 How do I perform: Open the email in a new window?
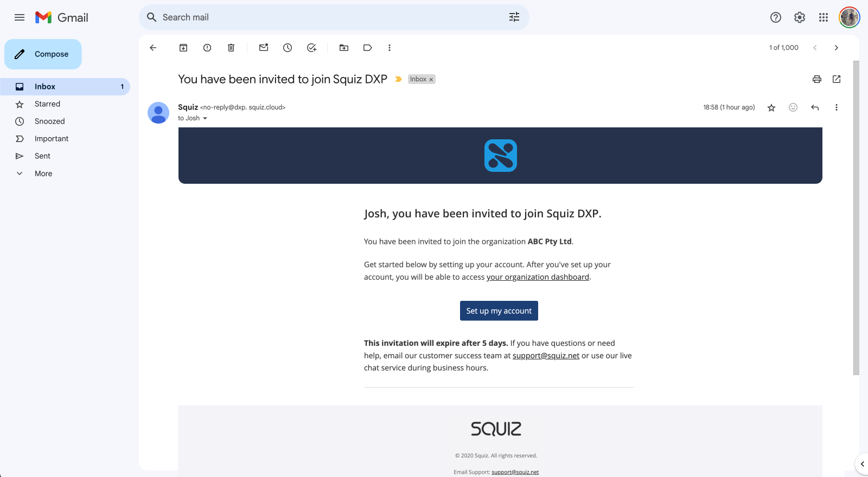point(837,79)
